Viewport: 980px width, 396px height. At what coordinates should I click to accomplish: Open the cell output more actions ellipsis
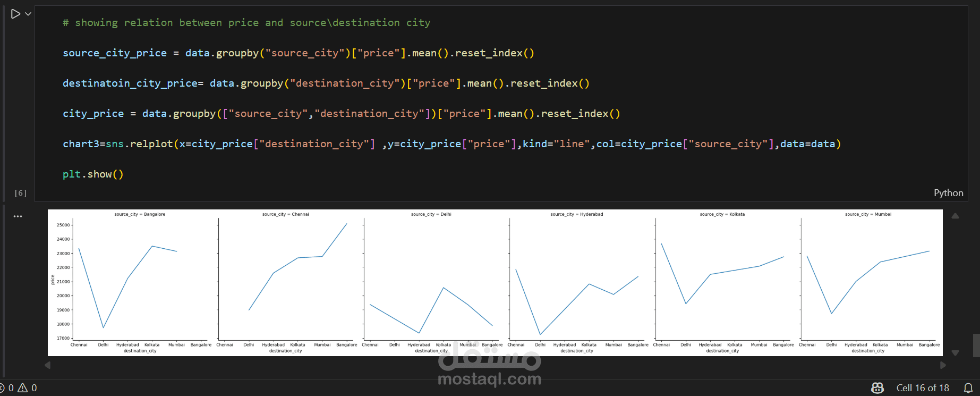coord(18,216)
